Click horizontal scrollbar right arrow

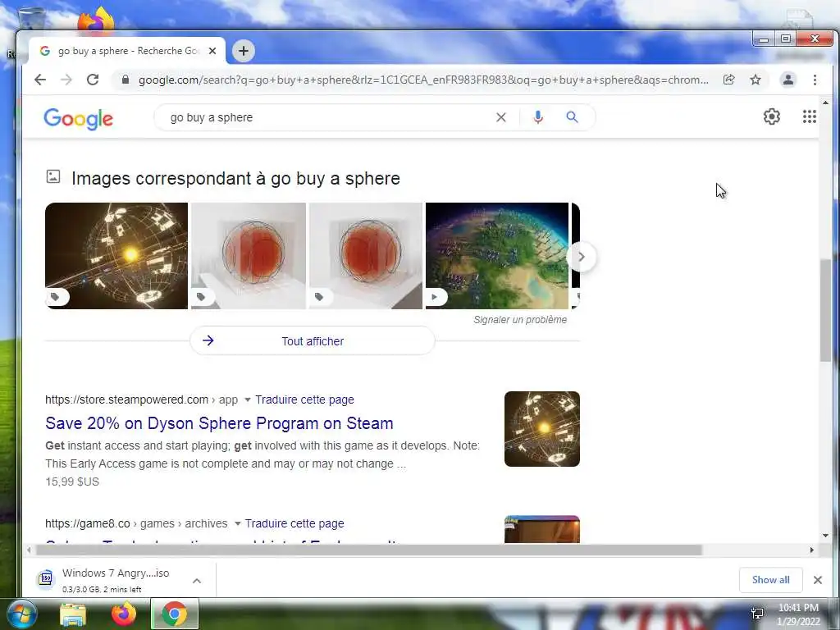pos(811,550)
